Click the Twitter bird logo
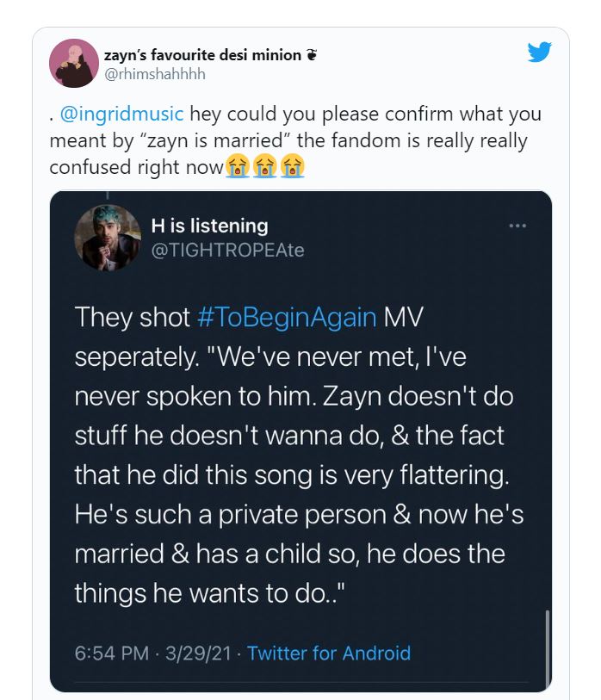The image size is (601, 700). click(540, 53)
